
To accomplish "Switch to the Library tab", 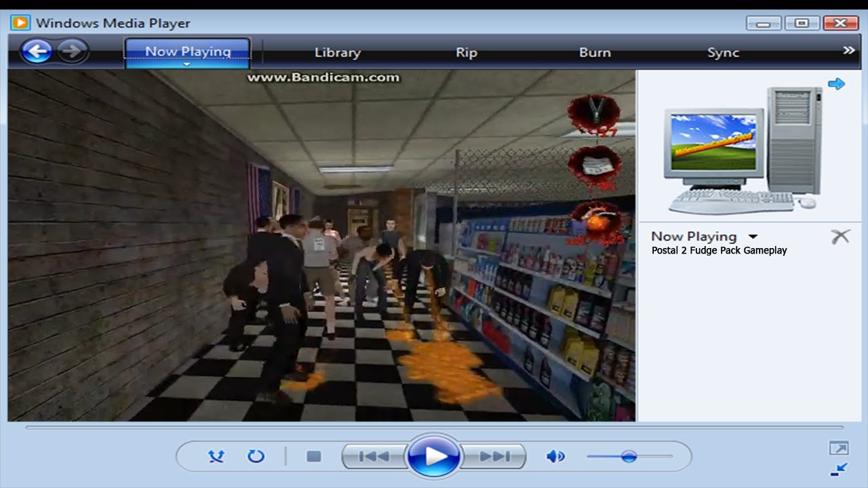I will coord(337,52).
